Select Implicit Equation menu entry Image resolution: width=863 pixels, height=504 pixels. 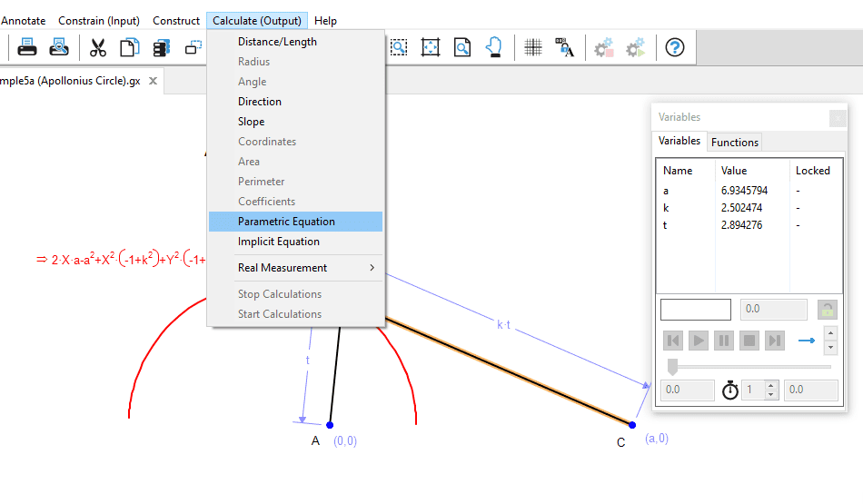[x=295, y=242]
